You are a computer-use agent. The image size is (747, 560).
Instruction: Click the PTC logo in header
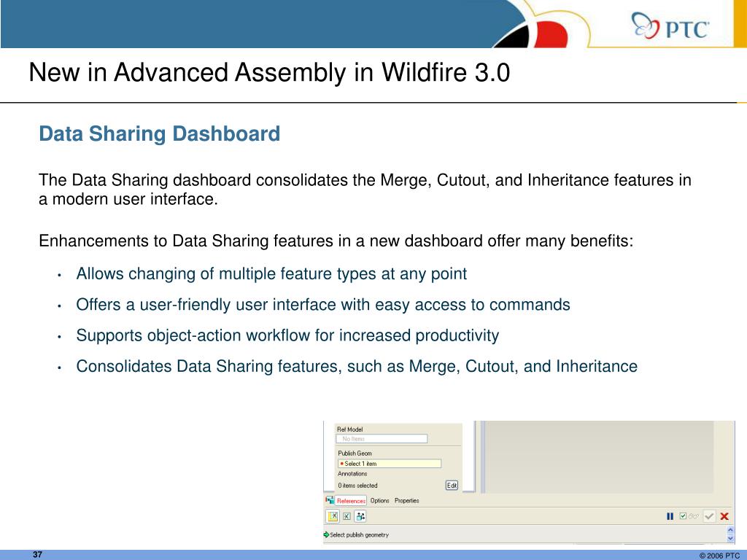coord(670,26)
